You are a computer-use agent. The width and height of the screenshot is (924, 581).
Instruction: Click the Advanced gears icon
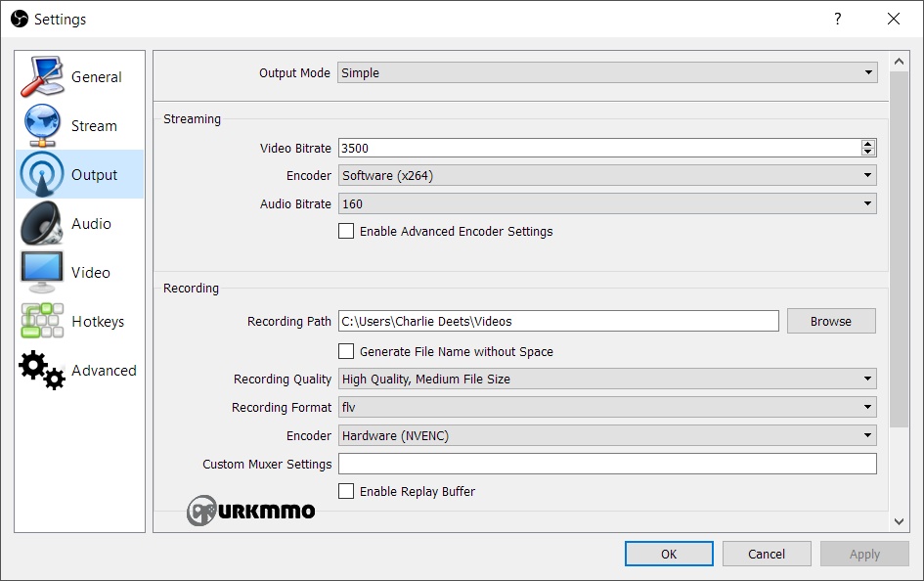42,370
